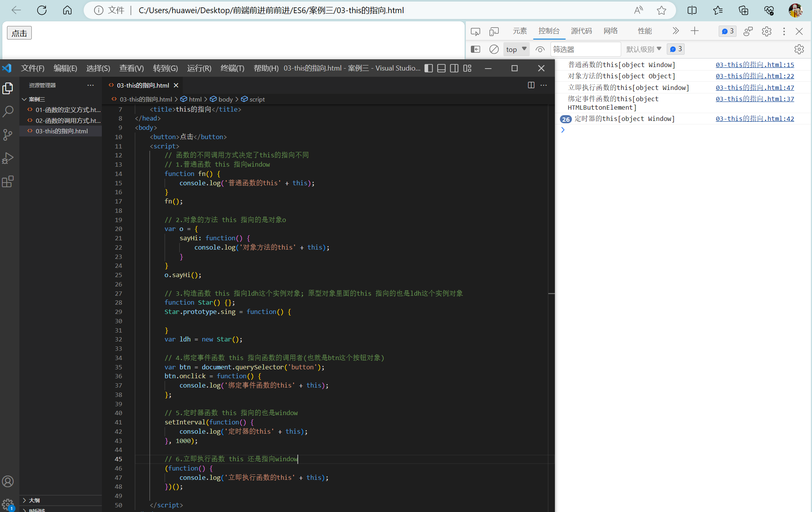
Task: Click the split editor right icon
Action: [531, 85]
